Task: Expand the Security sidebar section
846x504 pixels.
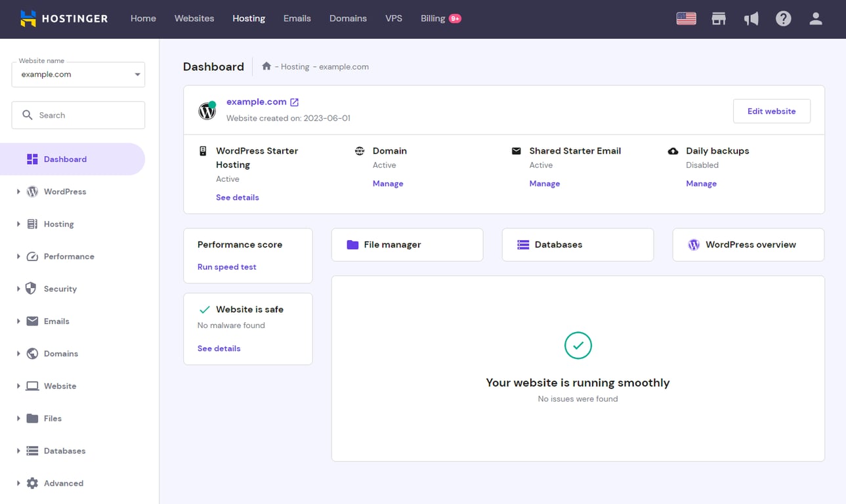Action: click(60, 289)
